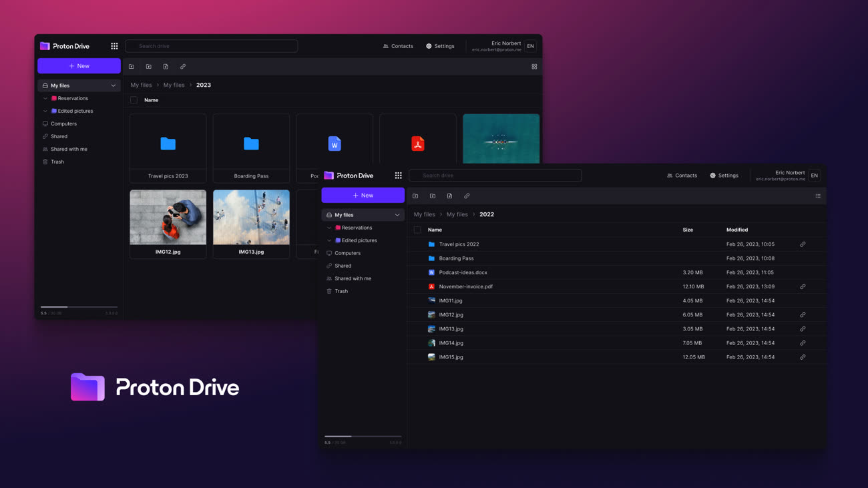The image size is (868, 488).
Task: Click the link icon on the Travel pics 2022 row
Action: pyautogui.click(x=803, y=244)
